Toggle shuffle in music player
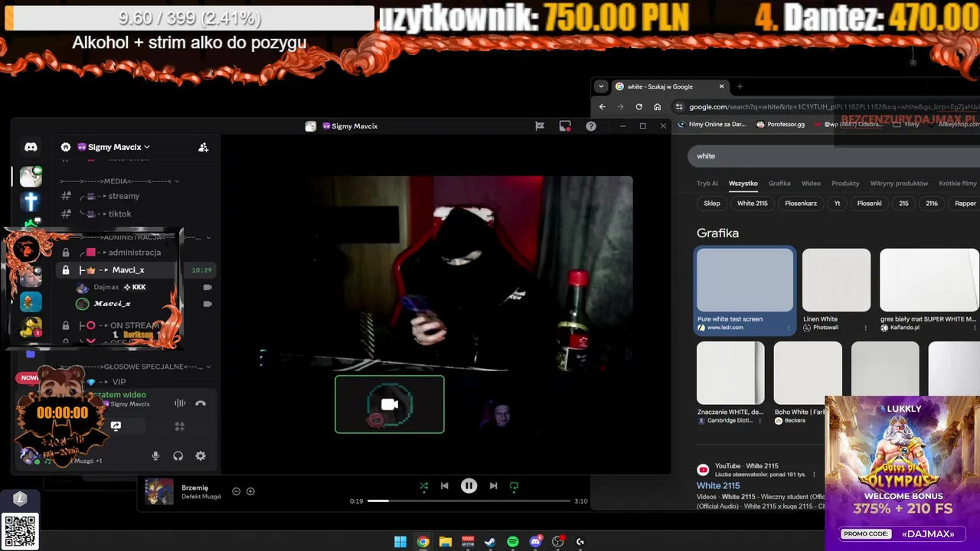980x551 pixels. point(424,486)
